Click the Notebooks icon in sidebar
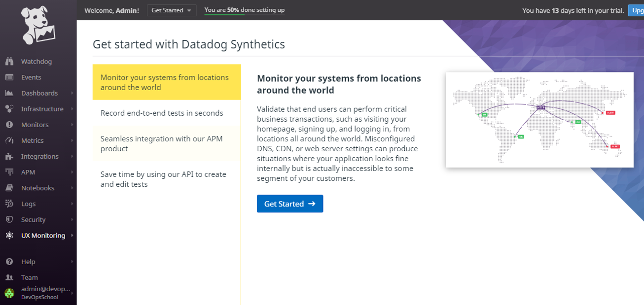 9,188
